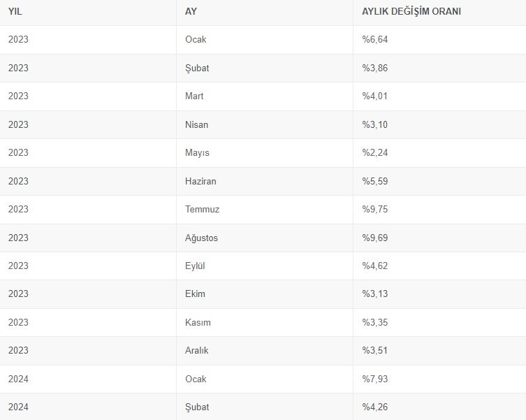
Task: Click the %2,24 Mayıs rate
Action: [x=374, y=152]
